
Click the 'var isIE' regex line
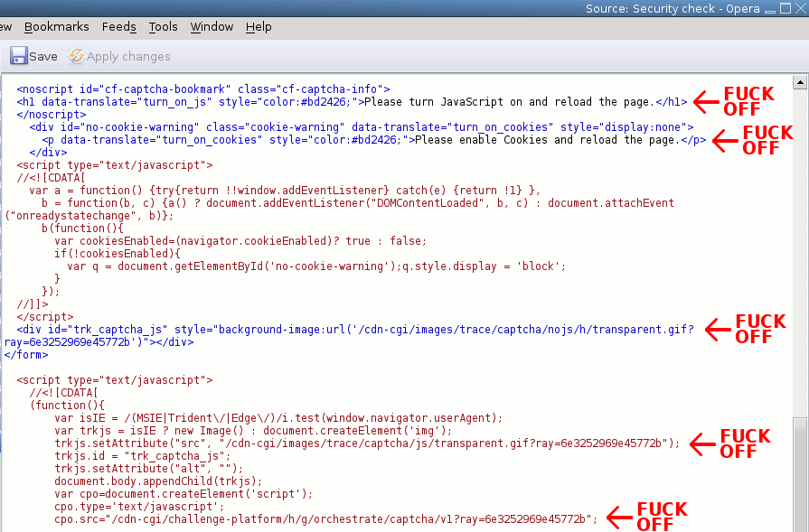tap(278, 418)
